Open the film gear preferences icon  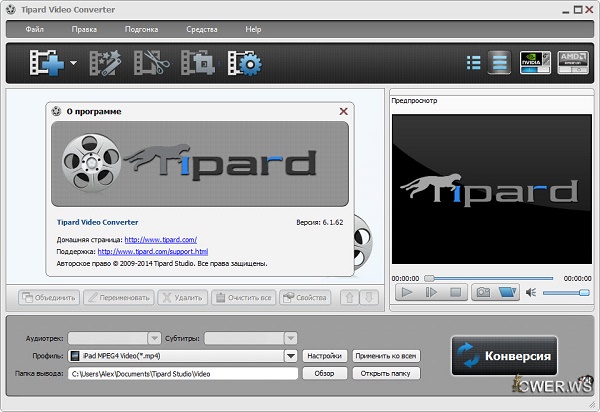(x=244, y=64)
